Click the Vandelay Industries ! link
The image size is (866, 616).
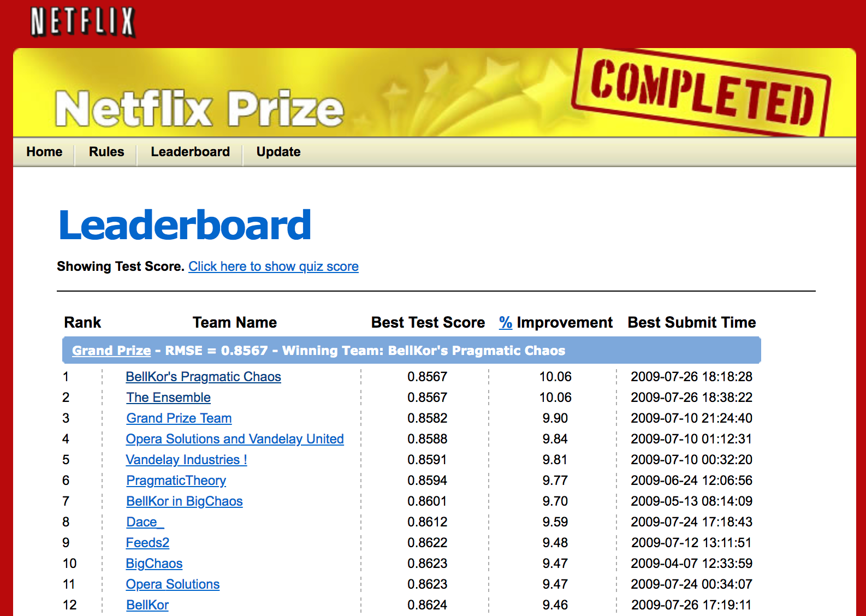point(186,460)
